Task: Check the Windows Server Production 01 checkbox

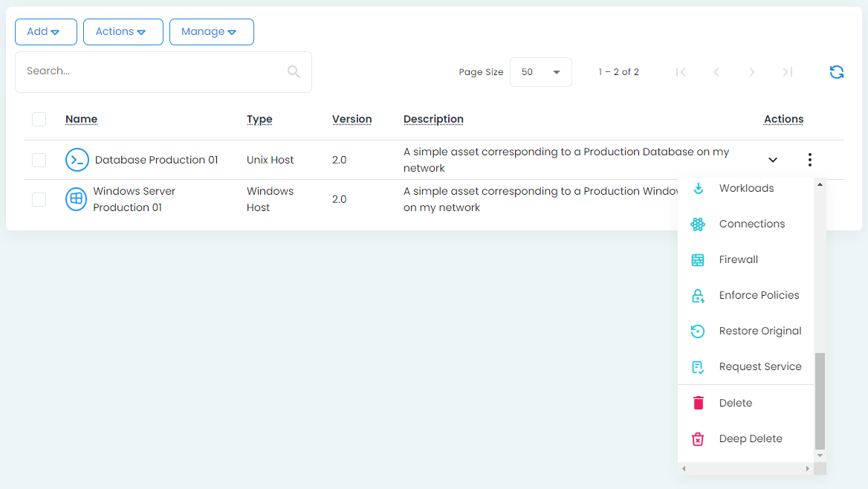Action: coord(39,199)
